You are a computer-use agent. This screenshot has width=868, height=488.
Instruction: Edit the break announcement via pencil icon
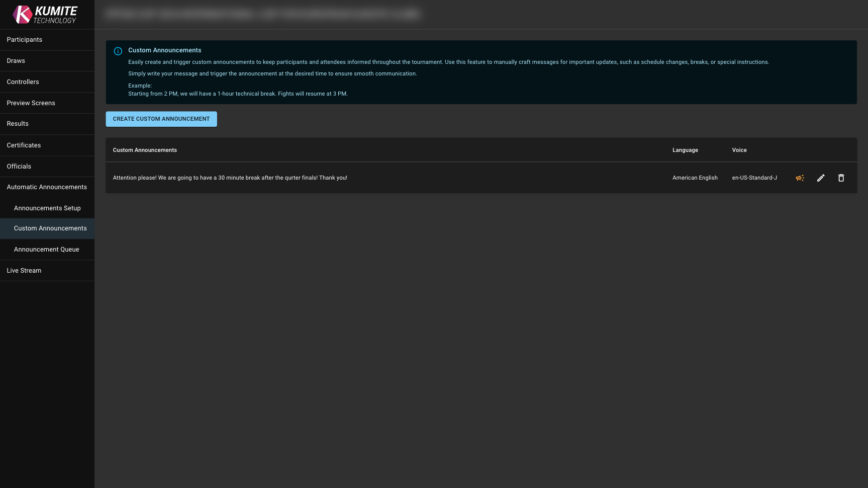821,178
